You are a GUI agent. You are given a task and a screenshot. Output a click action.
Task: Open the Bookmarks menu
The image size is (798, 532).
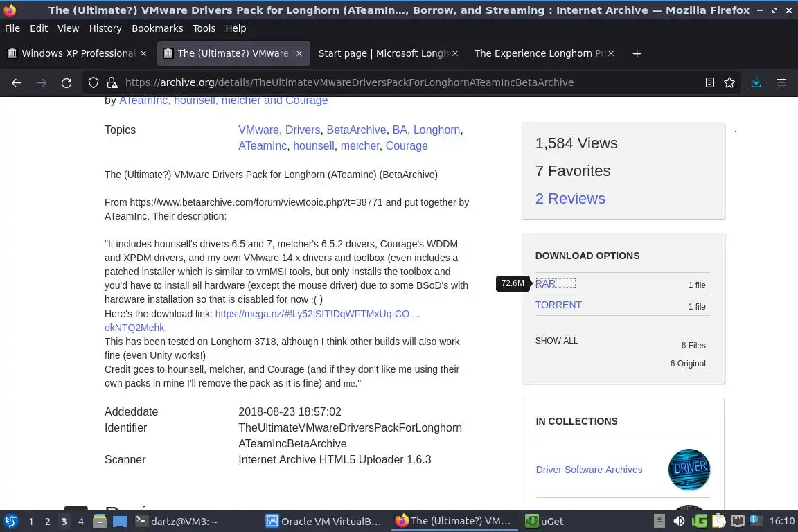[157, 28]
